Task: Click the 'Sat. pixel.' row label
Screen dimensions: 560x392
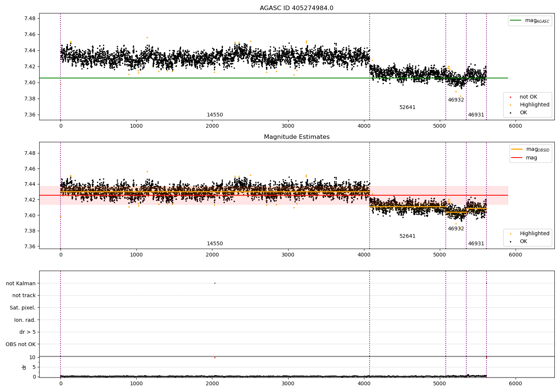Action: click(x=22, y=308)
